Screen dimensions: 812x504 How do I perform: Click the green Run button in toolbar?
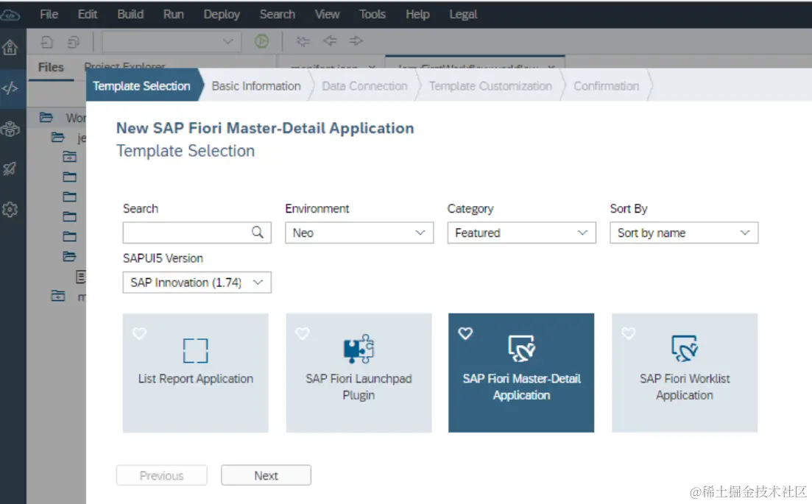(x=261, y=41)
